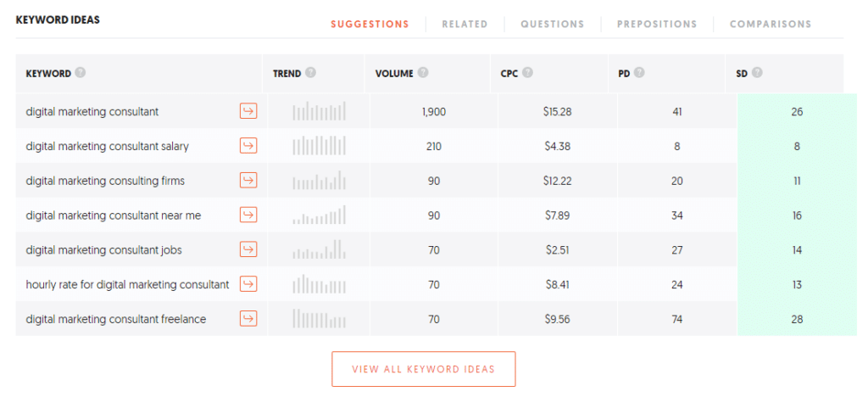Click PD value 34

(677, 215)
